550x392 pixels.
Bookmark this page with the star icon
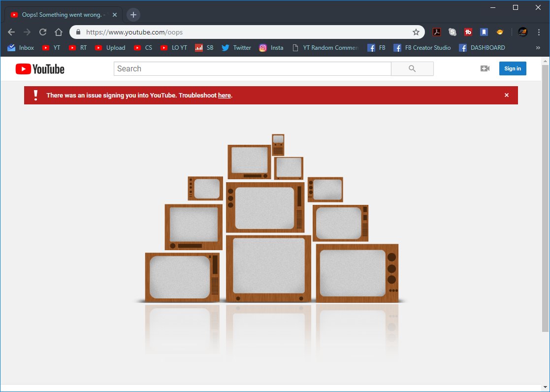click(416, 33)
